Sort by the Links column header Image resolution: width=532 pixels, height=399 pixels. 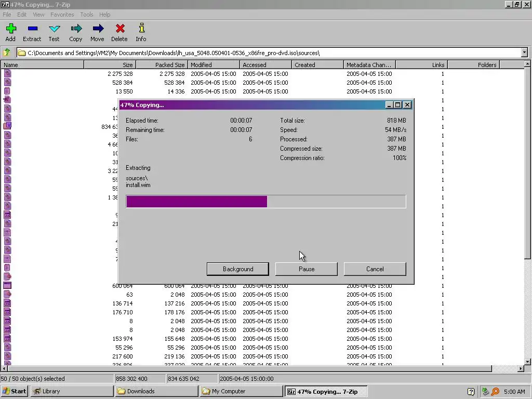pyautogui.click(x=421, y=65)
